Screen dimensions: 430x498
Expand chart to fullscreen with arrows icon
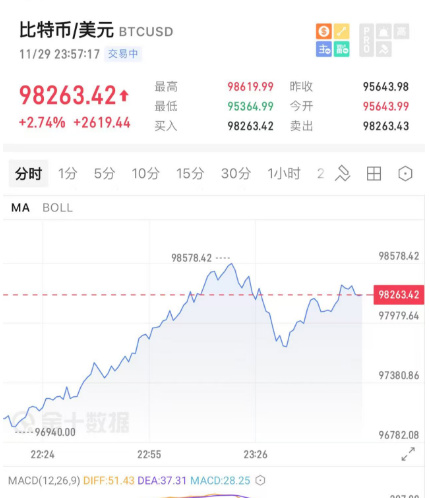pyautogui.click(x=408, y=454)
